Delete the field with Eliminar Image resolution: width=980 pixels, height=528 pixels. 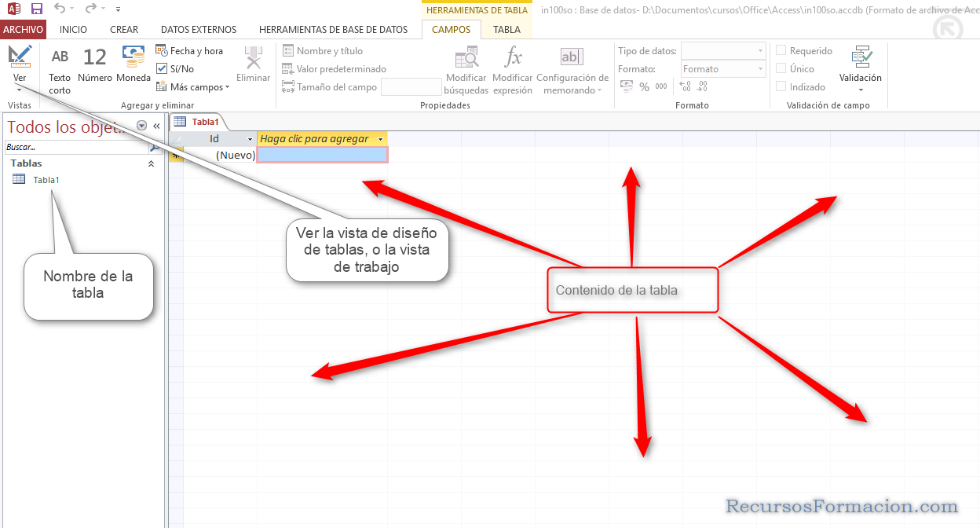point(251,67)
